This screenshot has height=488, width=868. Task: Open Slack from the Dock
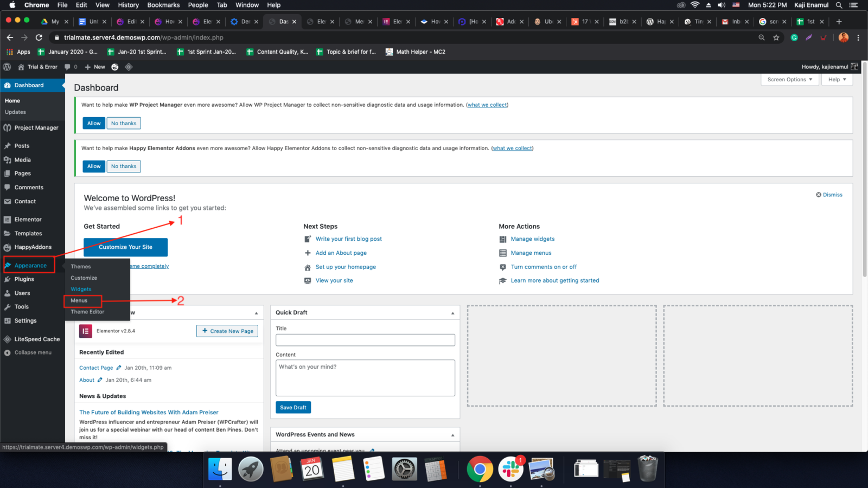pos(510,469)
